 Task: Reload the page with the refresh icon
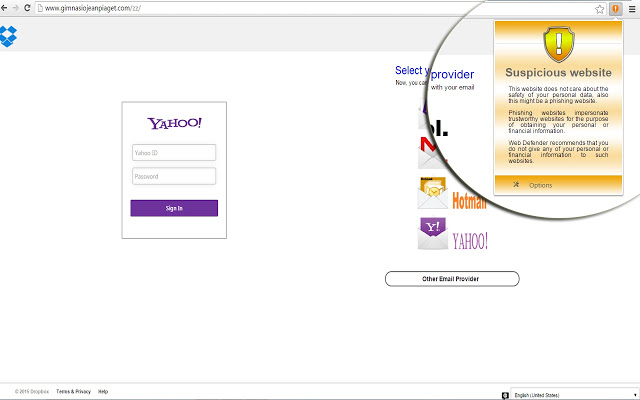pos(27,8)
